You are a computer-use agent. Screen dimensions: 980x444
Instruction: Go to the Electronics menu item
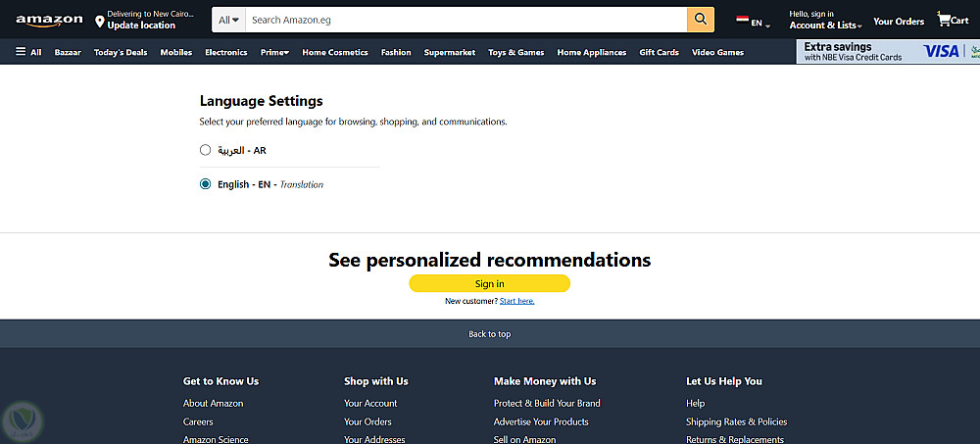pos(226,53)
